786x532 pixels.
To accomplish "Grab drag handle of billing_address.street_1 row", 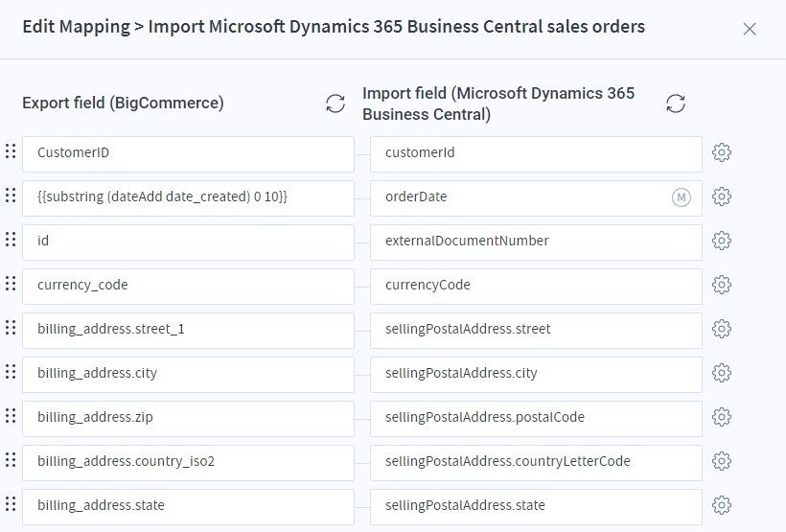I will coord(11,328).
